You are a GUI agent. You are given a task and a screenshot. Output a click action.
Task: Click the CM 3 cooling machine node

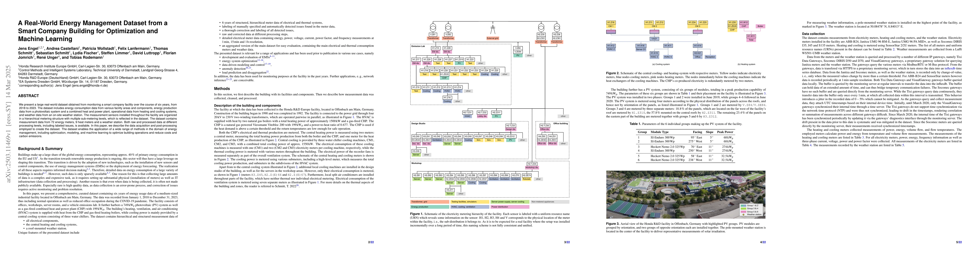(698, 26)
